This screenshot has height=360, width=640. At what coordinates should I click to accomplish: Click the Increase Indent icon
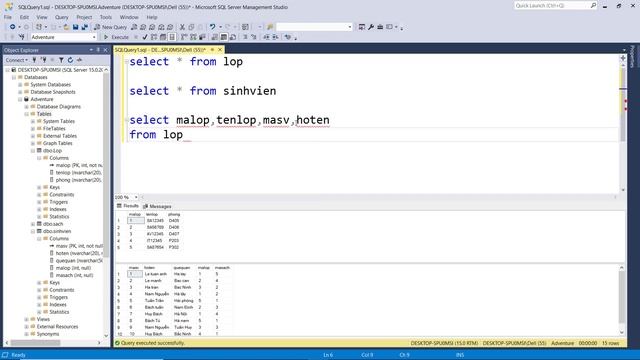(x=276, y=37)
